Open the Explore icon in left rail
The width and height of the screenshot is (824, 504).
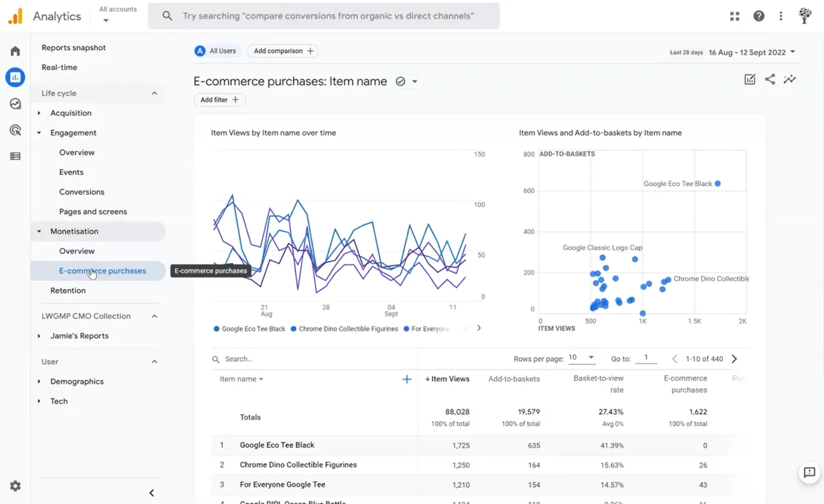(x=15, y=104)
